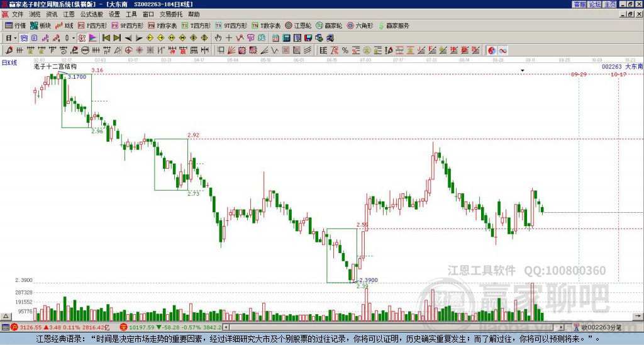Click the 客服 customer service link
Image resolution: width=644 pixels, height=345 pixels.
pyautogui.click(x=579, y=4)
